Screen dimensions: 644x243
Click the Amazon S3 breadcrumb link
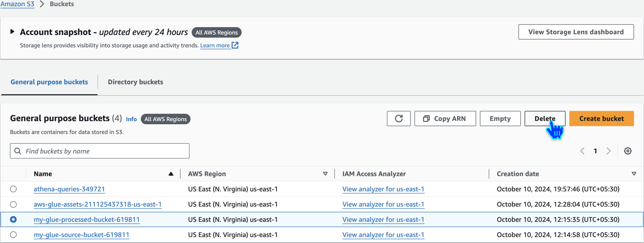[17, 4]
